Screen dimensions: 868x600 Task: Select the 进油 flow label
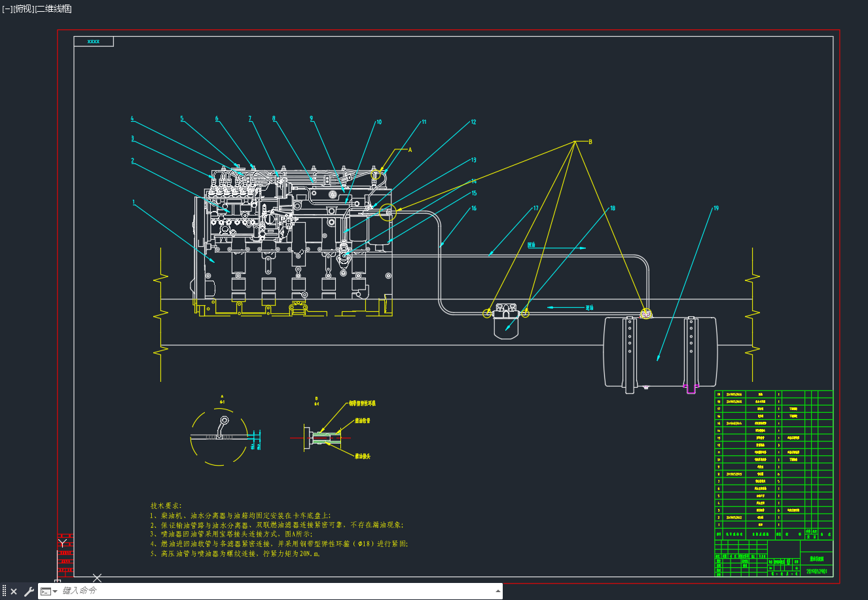(x=589, y=307)
